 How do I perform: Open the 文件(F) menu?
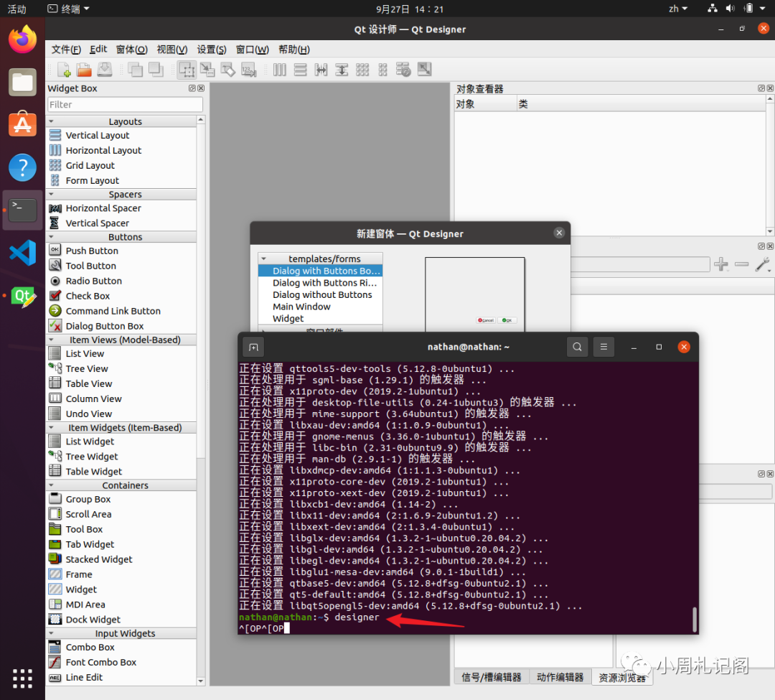click(x=66, y=50)
